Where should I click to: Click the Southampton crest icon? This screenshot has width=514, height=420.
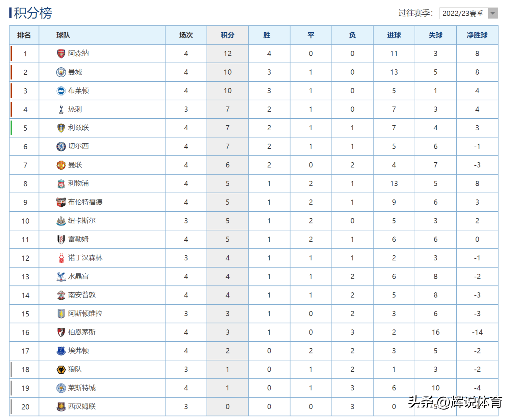coord(61,295)
